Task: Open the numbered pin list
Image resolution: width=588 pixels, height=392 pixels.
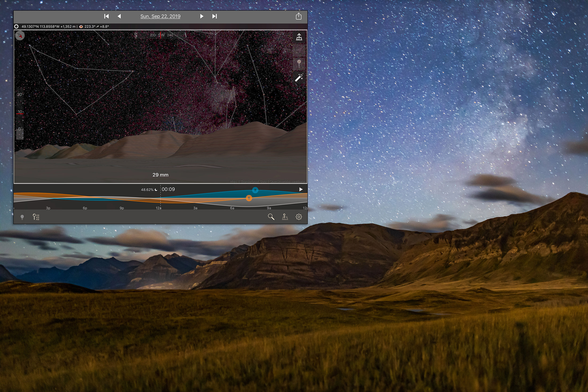Action: 36,217
